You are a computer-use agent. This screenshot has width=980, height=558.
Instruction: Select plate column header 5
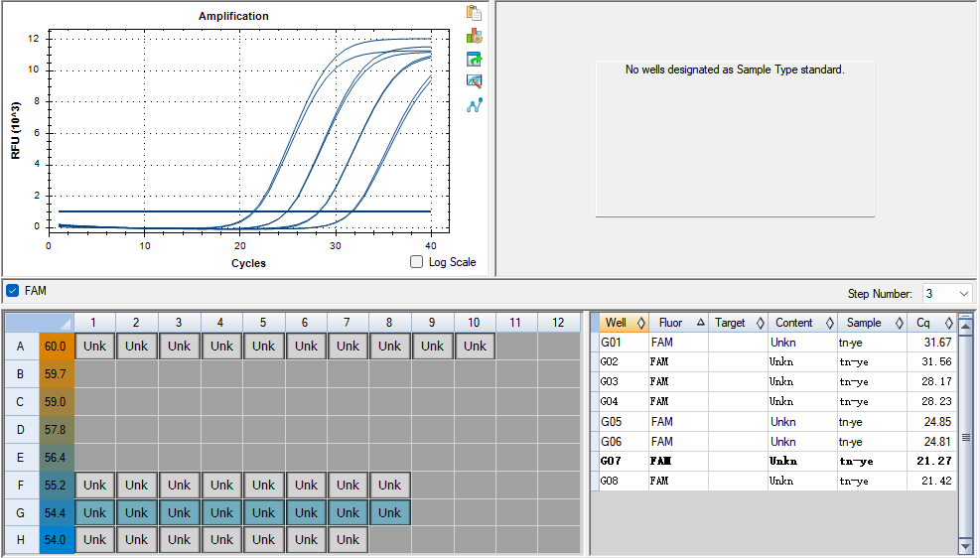point(263,323)
